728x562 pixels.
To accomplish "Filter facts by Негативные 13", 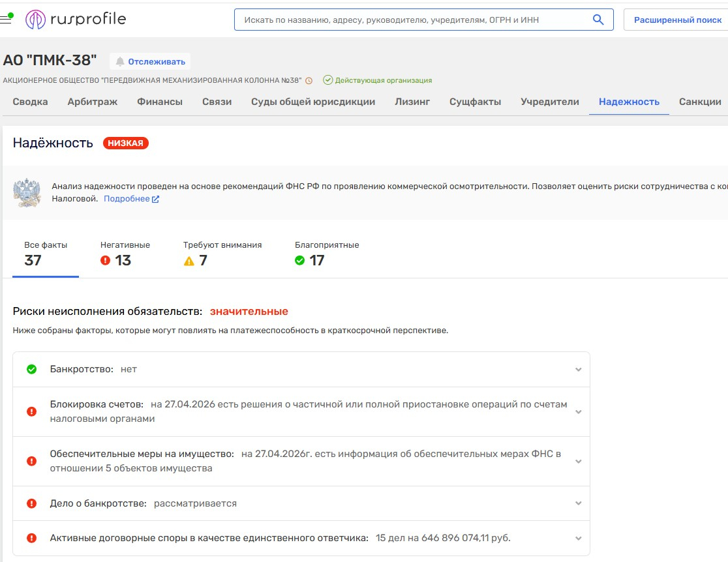I will pyautogui.click(x=125, y=254).
